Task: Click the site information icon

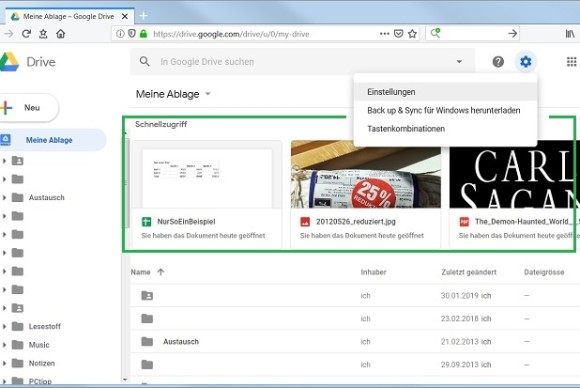Action: point(120,34)
